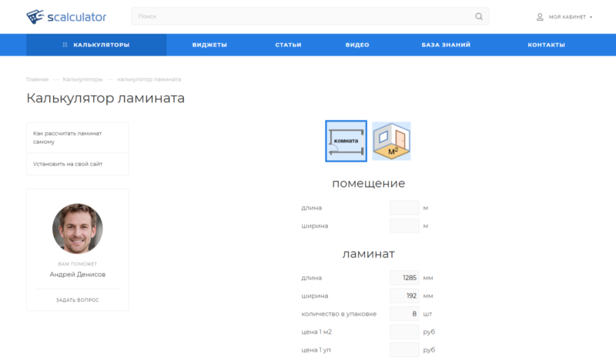Click the цена 1 уп input field
Image resolution: width=616 pixels, height=364 pixels.
tap(404, 350)
